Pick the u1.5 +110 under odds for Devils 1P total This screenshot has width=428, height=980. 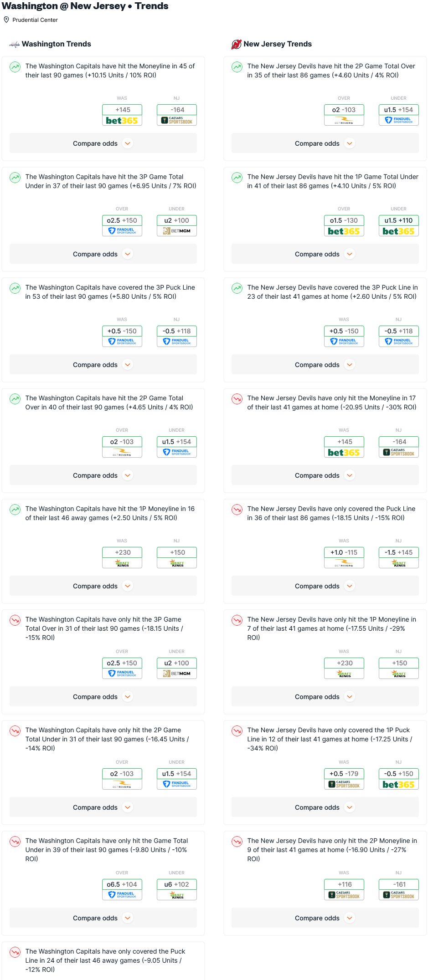coord(398,220)
